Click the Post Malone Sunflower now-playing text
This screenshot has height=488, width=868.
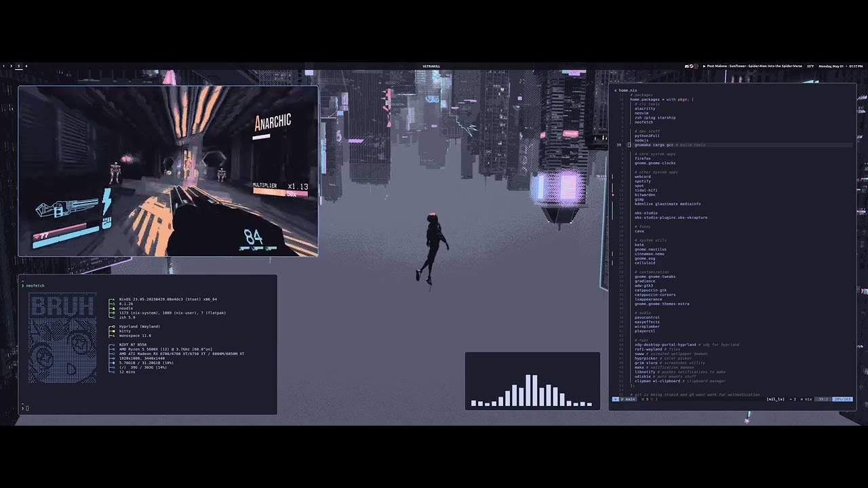click(x=755, y=66)
